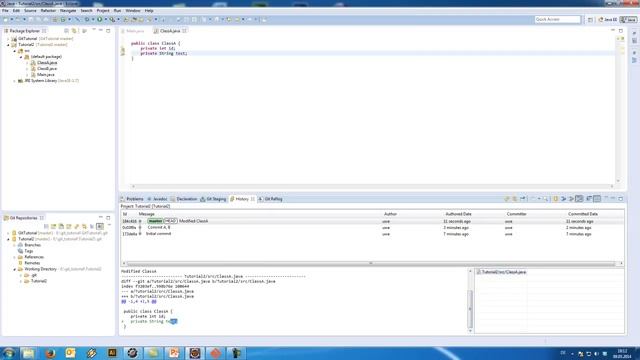Open the Run configurations dropdown arrow
The width and height of the screenshot is (640, 360).
point(105,20)
